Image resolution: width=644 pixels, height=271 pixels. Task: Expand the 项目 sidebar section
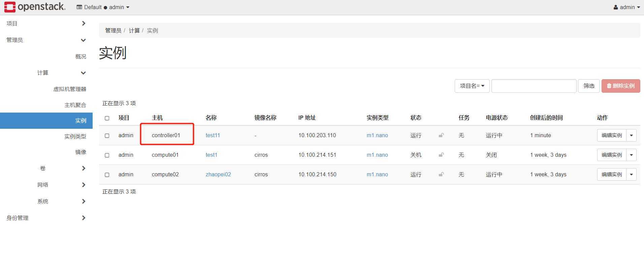(46, 23)
